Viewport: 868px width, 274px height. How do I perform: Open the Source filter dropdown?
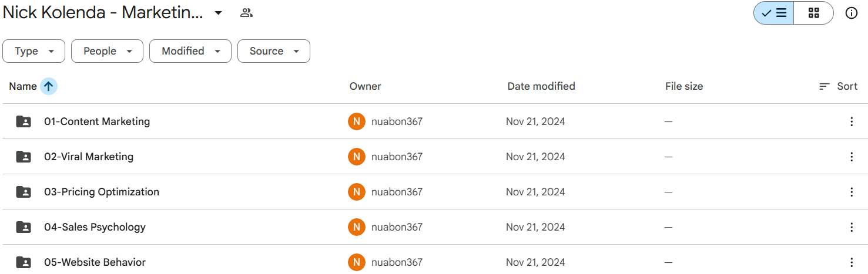[273, 51]
